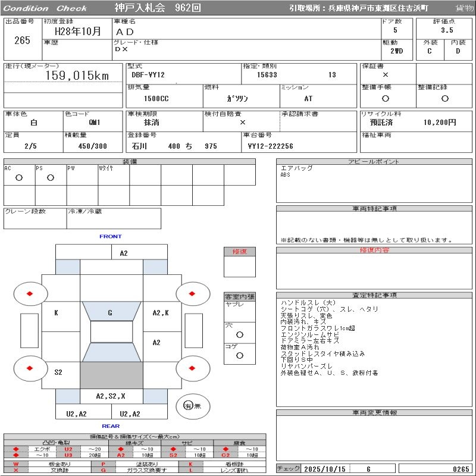Select the circled 有 option

[x=189, y=406]
